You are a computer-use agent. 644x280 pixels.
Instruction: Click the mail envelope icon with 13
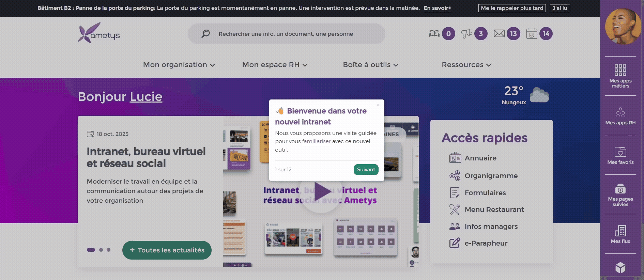click(x=499, y=34)
